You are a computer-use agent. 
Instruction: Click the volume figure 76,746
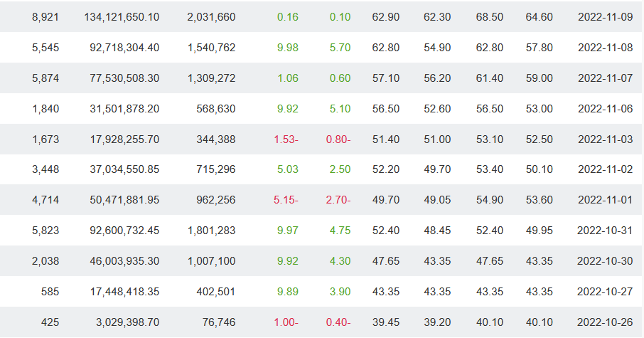(x=219, y=322)
